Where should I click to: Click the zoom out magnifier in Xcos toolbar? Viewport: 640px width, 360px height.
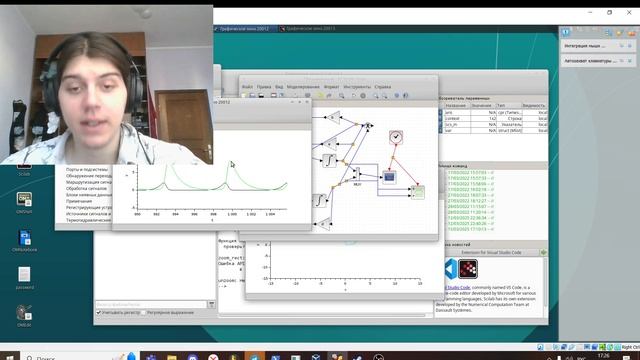click(384, 96)
